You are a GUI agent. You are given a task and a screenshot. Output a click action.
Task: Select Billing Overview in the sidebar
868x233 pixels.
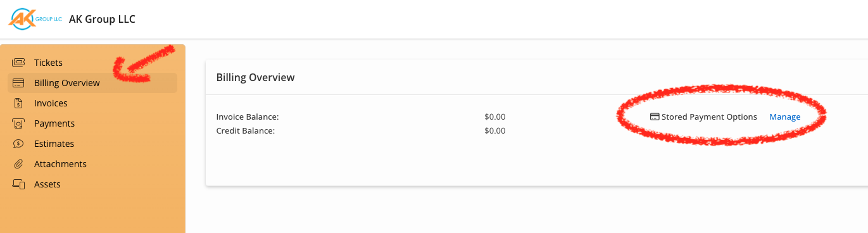(92, 83)
